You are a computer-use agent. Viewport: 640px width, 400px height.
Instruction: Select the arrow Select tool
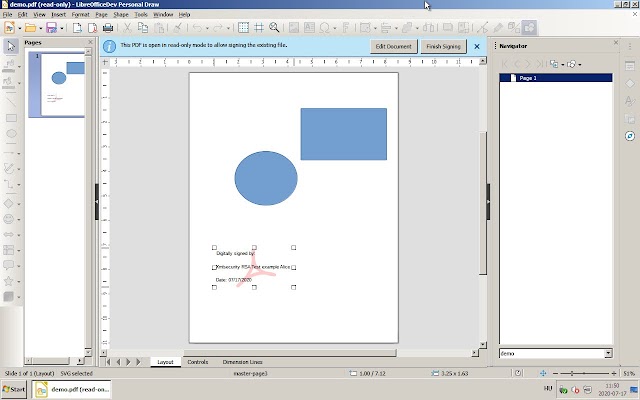pyautogui.click(x=10, y=46)
